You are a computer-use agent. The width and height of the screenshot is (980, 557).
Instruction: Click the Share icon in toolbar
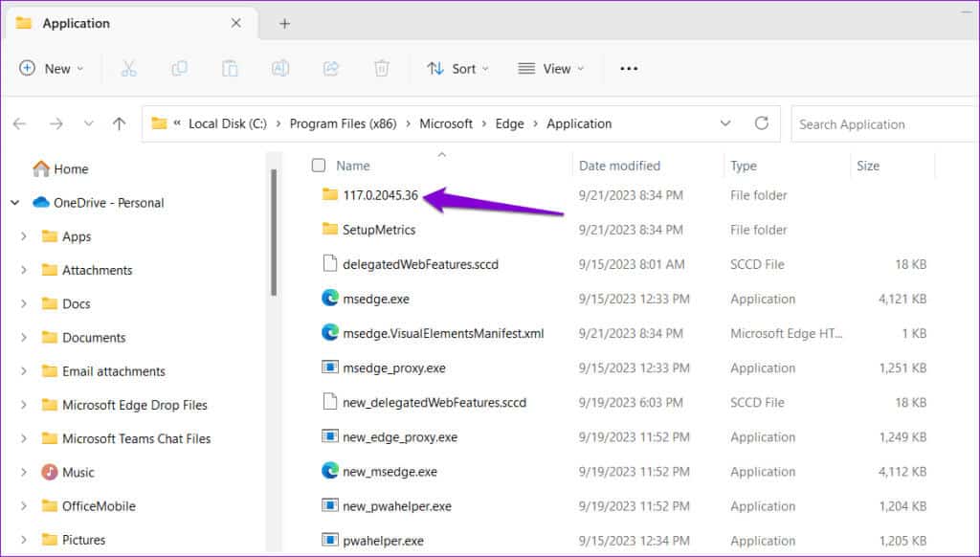pos(330,69)
